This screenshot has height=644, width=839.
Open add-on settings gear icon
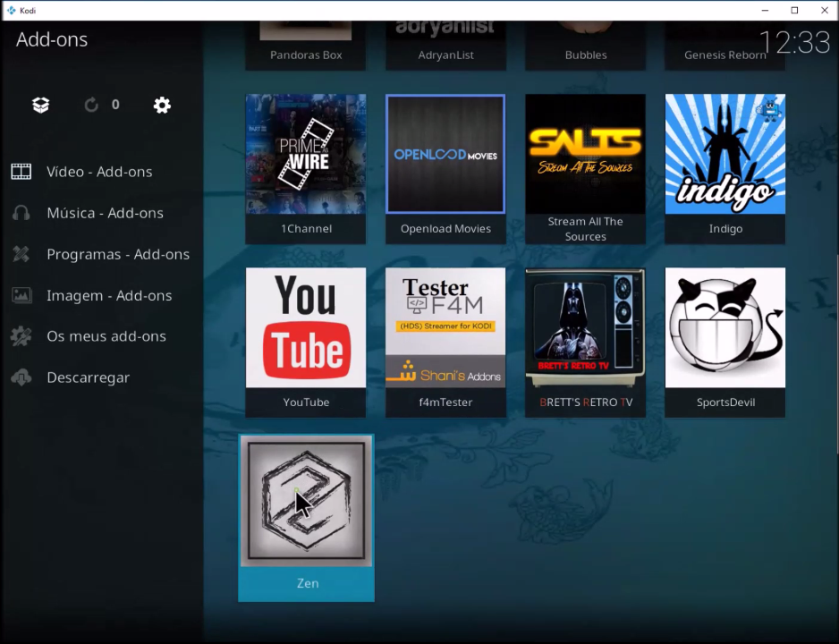click(x=162, y=105)
